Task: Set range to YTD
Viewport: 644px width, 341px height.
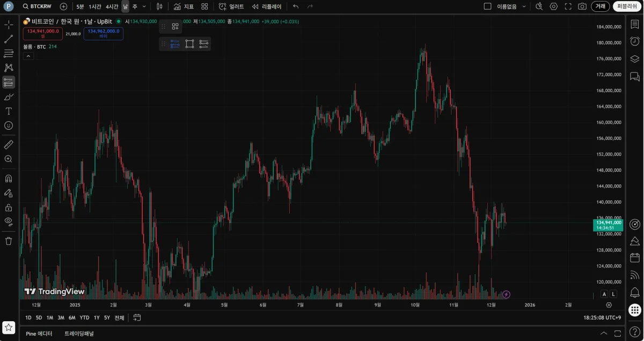Action: pyautogui.click(x=84, y=317)
